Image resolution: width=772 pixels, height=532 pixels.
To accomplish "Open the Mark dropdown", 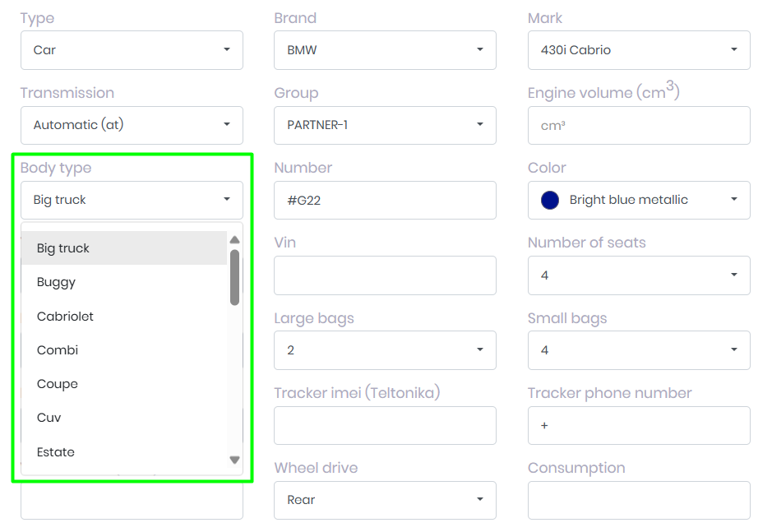I will (x=639, y=50).
